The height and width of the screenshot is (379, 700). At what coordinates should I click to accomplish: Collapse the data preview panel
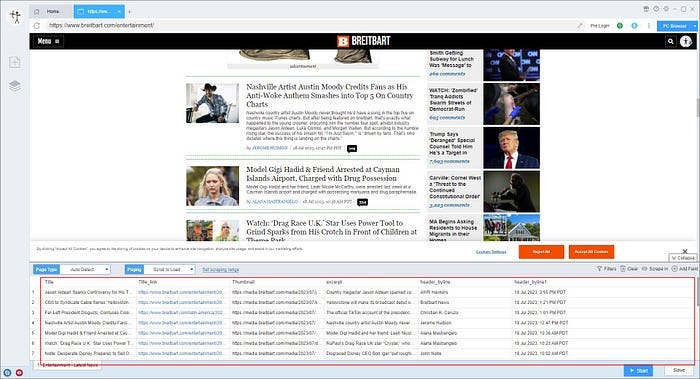pyautogui.click(x=683, y=258)
